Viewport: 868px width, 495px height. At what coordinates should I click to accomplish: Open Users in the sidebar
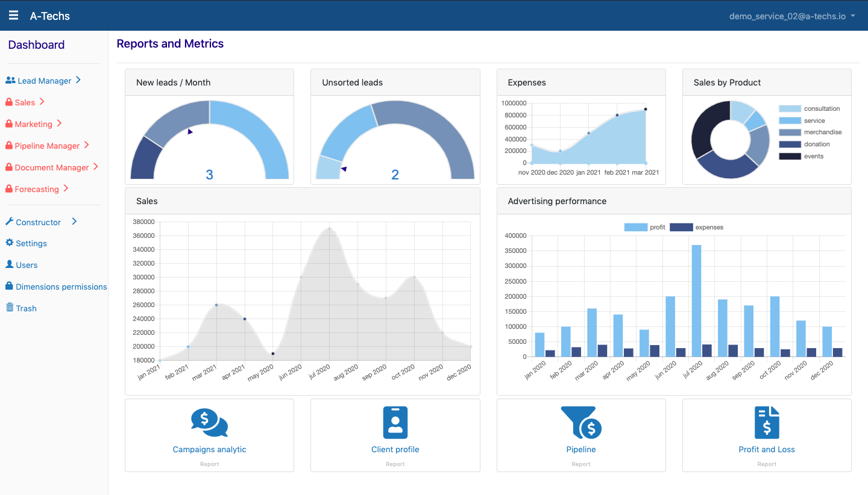click(x=27, y=265)
